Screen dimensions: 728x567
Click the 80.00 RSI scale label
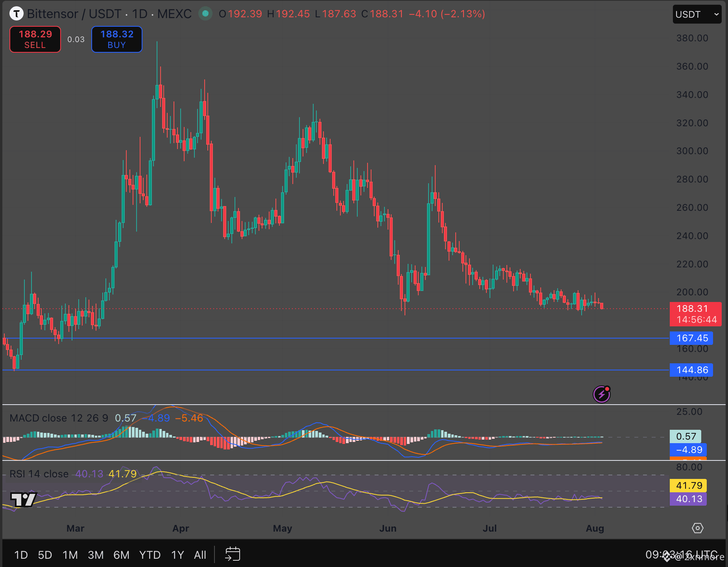[x=689, y=467]
